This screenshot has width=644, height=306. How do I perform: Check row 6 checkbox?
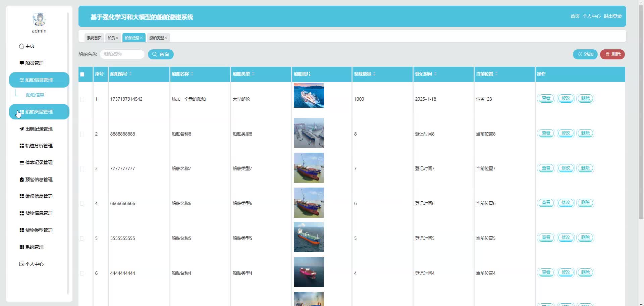pyautogui.click(x=82, y=273)
